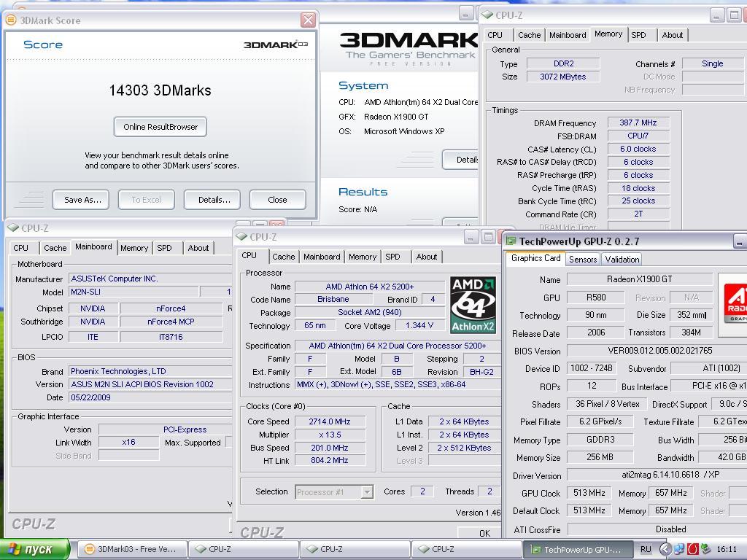The image size is (747, 560).
Task: Open Online ResultBrowser
Action: click(x=160, y=127)
